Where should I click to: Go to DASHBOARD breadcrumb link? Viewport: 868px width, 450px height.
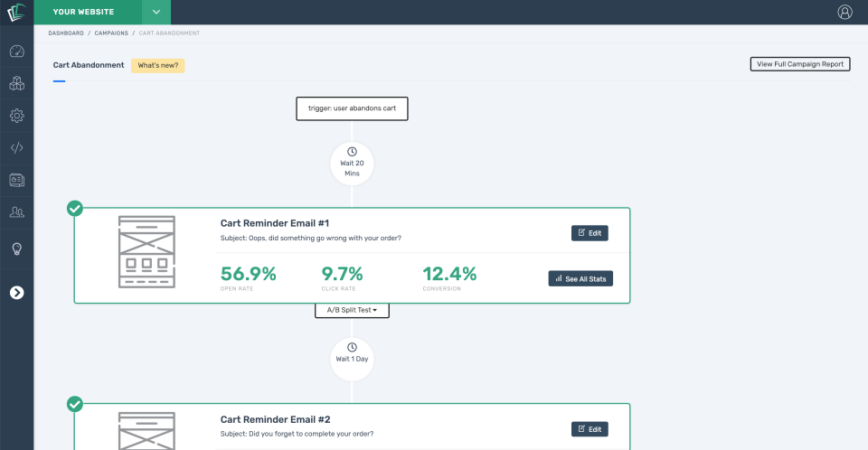pyautogui.click(x=66, y=33)
